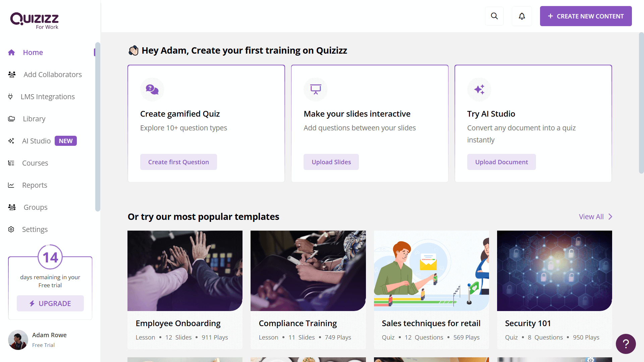Click the search magnifier icon

[494, 16]
